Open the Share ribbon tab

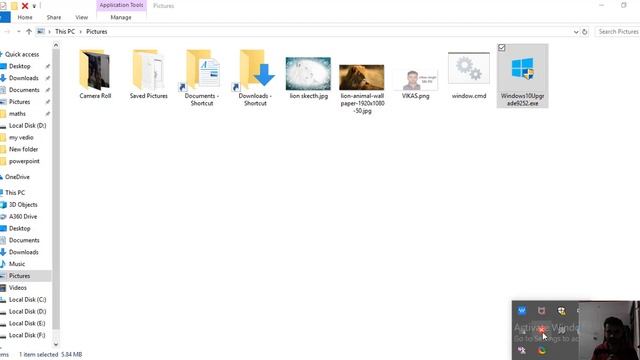[53, 18]
